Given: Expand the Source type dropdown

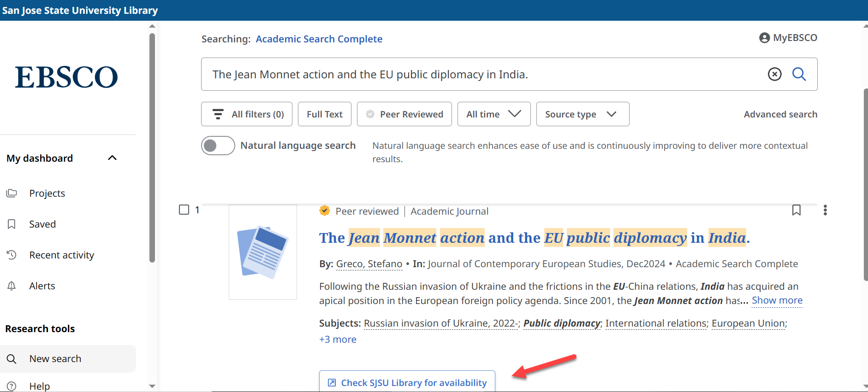Looking at the screenshot, I should coord(583,114).
